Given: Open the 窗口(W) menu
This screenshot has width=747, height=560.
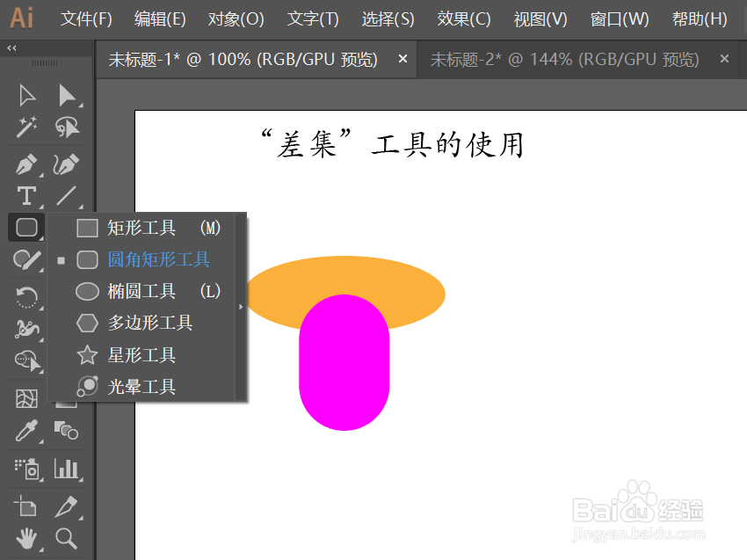Looking at the screenshot, I should (x=620, y=19).
